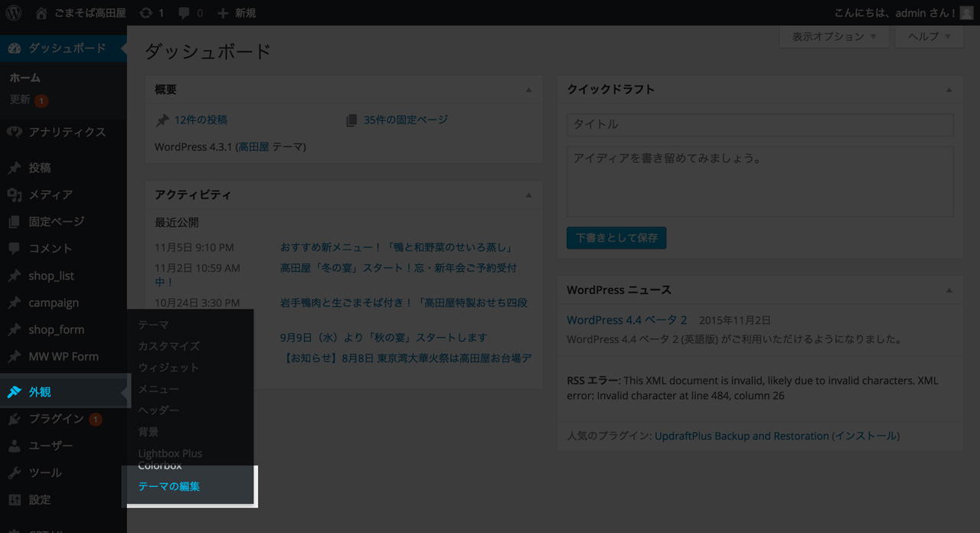Open the 表示オプション dropdown
980x533 pixels.
tap(835, 37)
